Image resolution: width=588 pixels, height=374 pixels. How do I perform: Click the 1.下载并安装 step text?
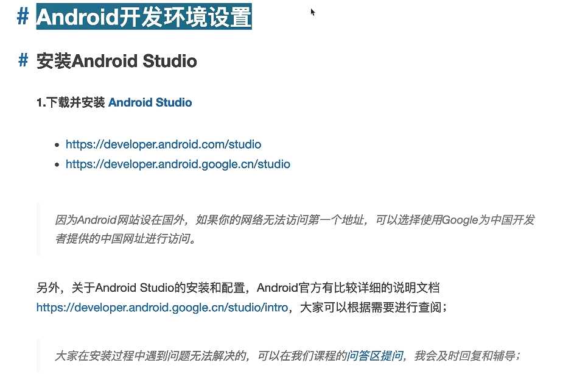click(x=71, y=102)
